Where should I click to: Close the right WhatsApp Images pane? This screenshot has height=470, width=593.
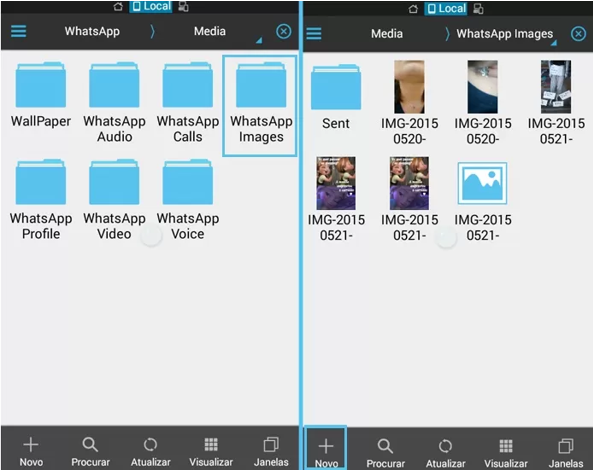578,34
